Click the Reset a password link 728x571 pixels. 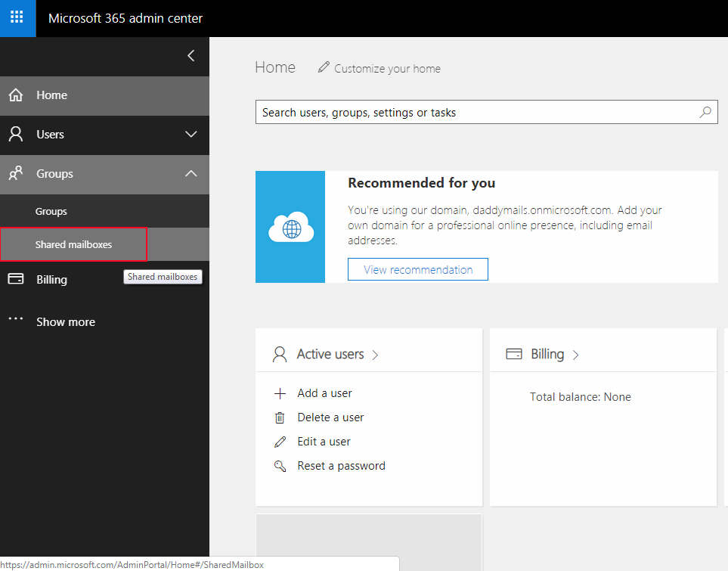point(341,466)
